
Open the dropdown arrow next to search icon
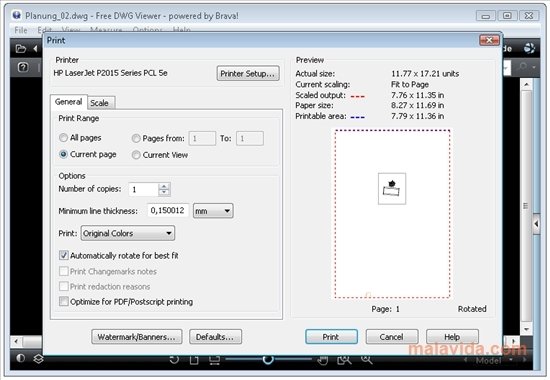pos(534,67)
